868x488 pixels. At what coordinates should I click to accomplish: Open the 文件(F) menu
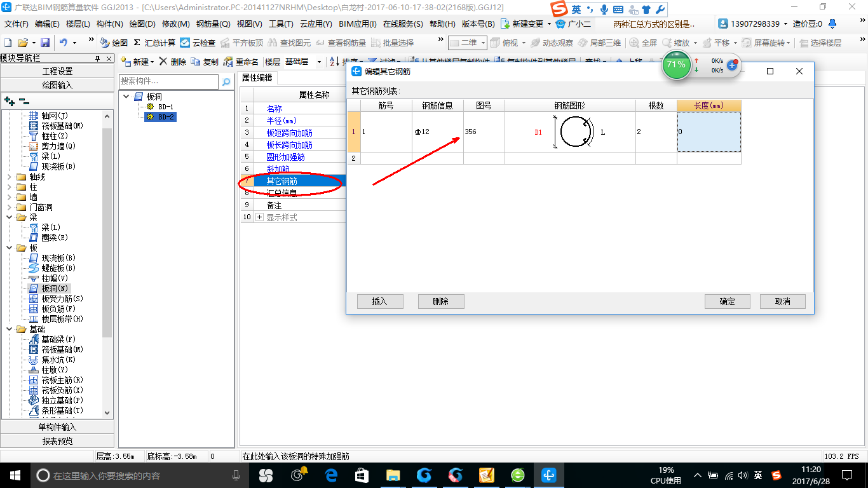[x=17, y=24]
